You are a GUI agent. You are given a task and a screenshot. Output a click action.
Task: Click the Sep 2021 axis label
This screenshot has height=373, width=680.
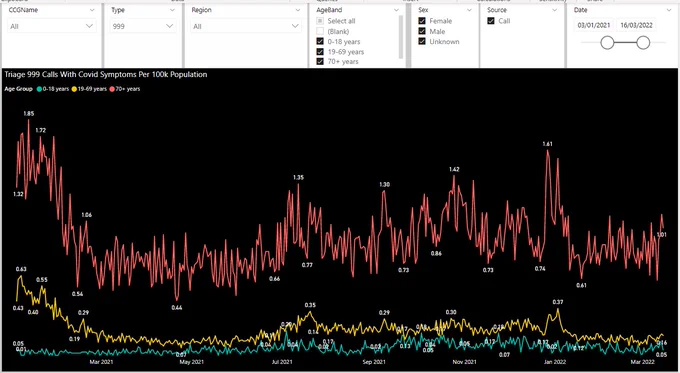pos(374,362)
